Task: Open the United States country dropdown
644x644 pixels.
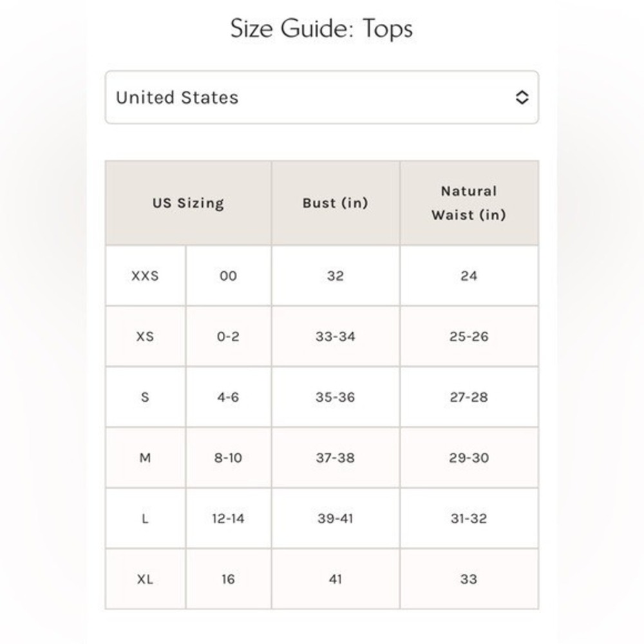Action: click(x=321, y=97)
